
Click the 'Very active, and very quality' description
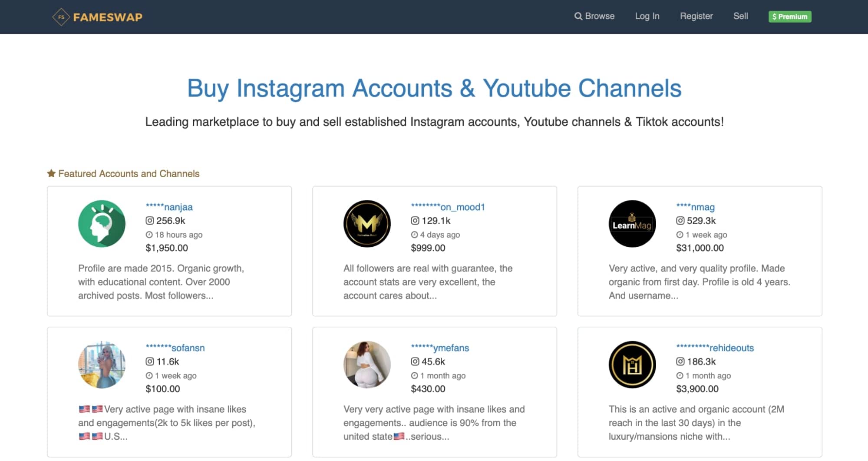point(700,282)
